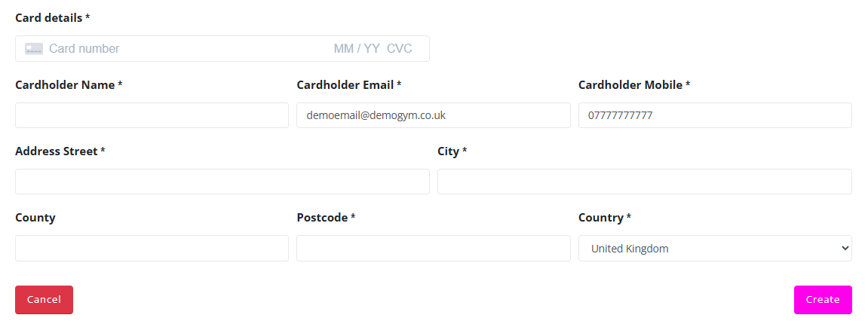Focus the Address Street text box
Image resolution: width=868 pixels, height=324 pixels.
coord(222,182)
